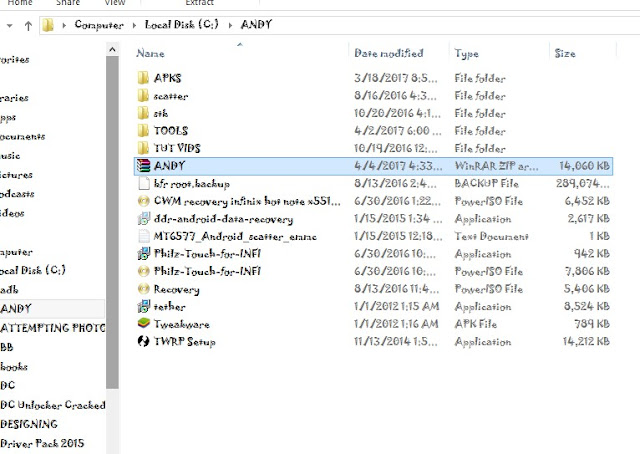This screenshot has height=454, width=640.
Task: Select DC folder in navigation pane
Action: click(7, 385)
